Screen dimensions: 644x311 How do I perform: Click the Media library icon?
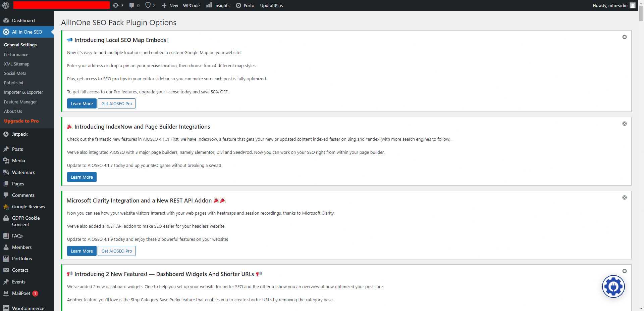click(x=6, y=161)
